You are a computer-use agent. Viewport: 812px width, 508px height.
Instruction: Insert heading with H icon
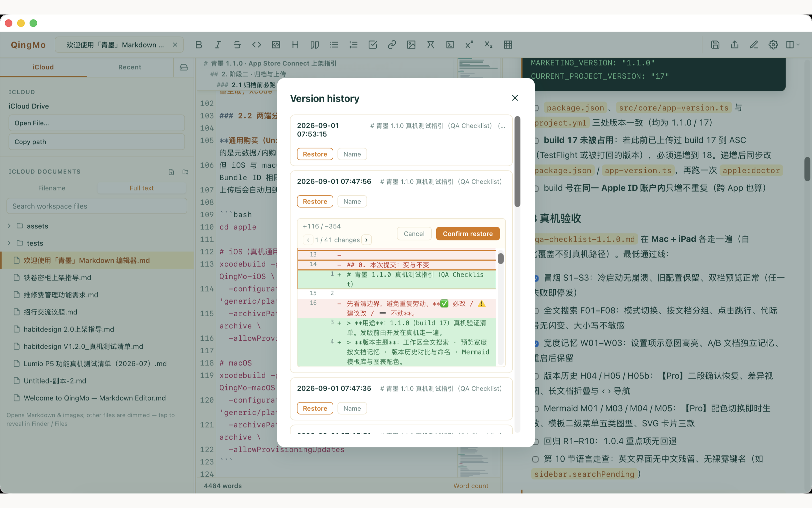coord(295,45)
